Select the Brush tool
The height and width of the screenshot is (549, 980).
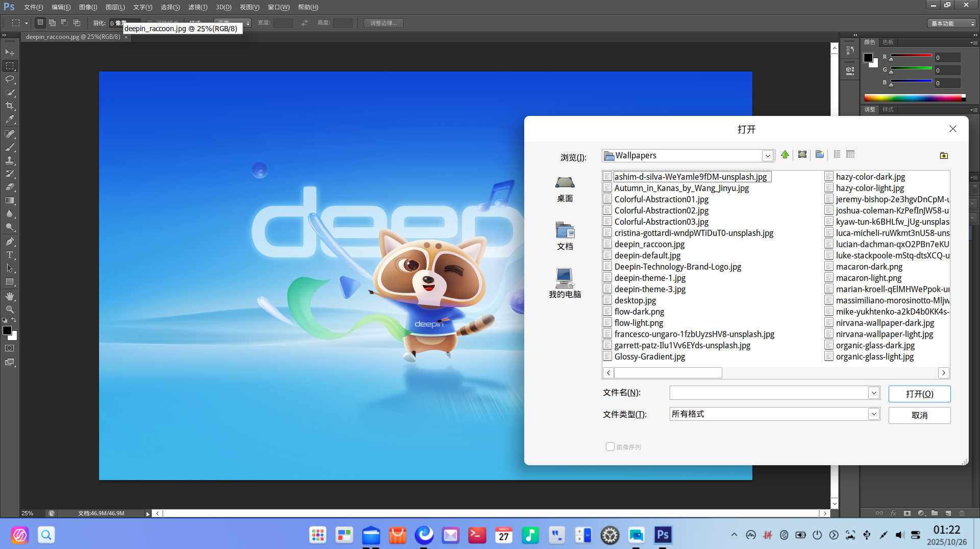pyautogui.click(x=10, y=147)
